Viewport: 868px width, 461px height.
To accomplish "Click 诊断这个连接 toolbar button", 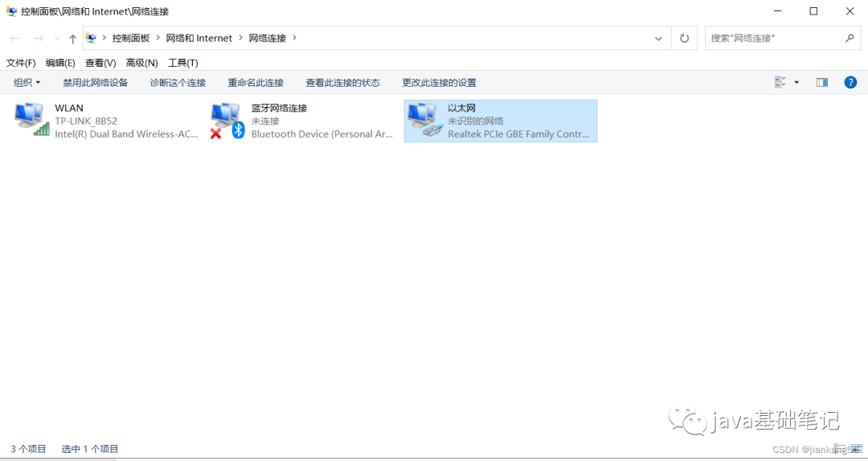I will click(178, 83).
